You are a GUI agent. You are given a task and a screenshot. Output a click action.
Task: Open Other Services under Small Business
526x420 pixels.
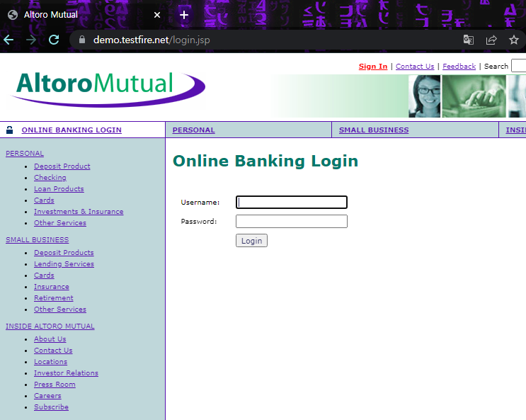tap(60, 310)
